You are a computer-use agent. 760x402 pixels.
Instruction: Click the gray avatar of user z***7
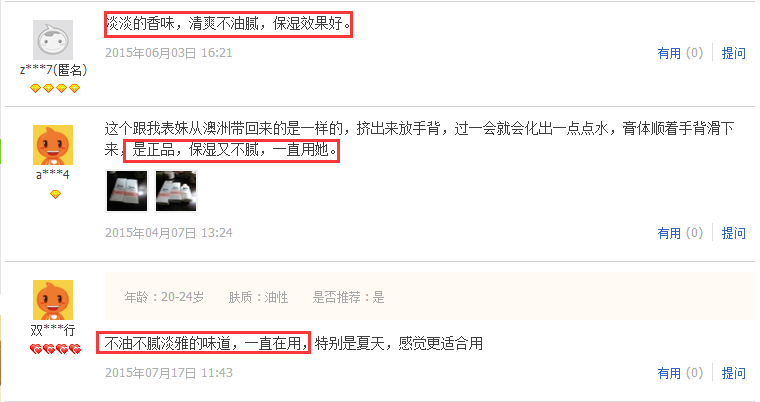(53, 40)
